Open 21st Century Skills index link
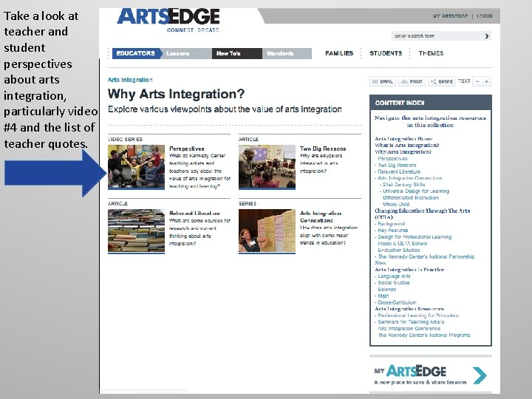Image resolution: width=532 pixels, height=399 pixels. 403,185
